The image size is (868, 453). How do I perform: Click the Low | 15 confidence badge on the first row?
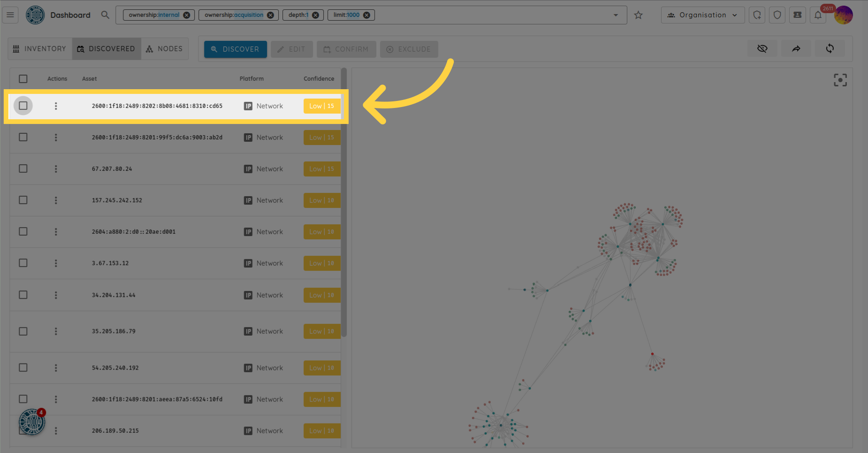coord(321,106)
